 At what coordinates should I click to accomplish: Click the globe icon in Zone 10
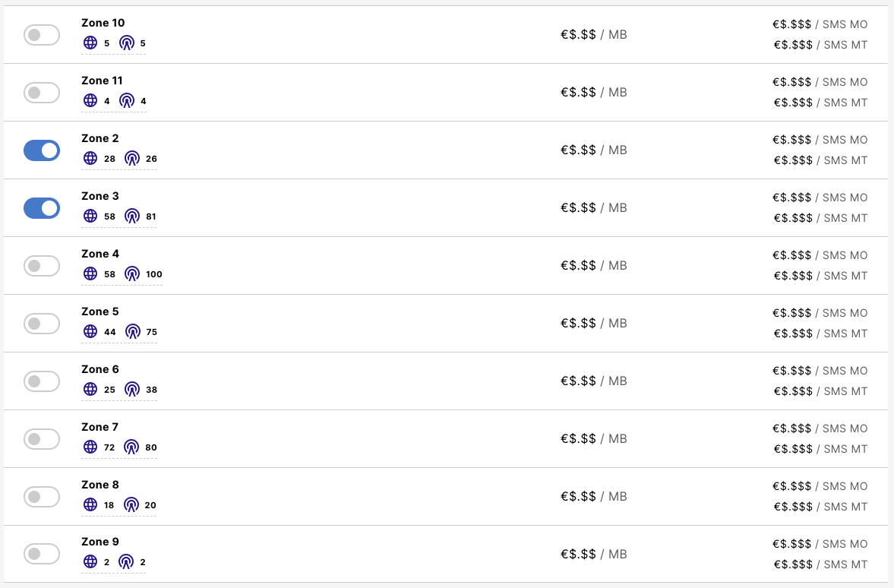coord(90,43)
